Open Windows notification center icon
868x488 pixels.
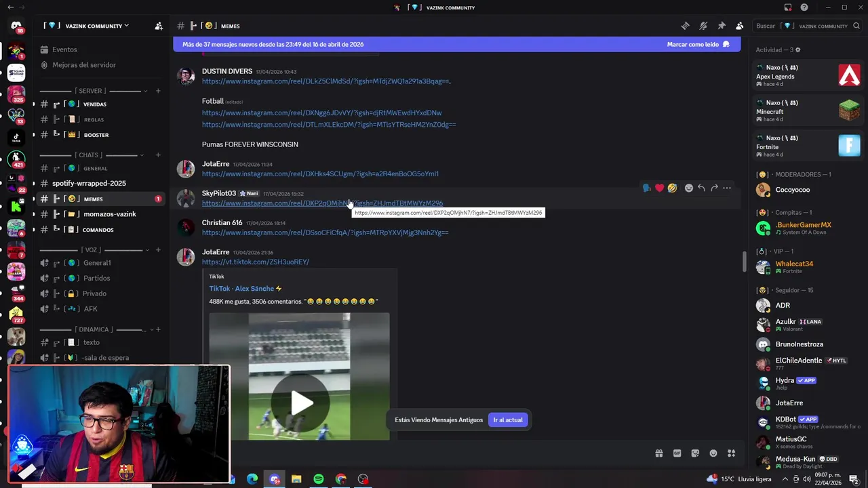coord(854,479)
